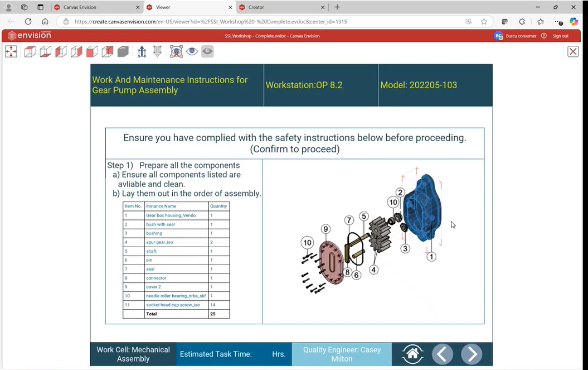The width and height of the screenshot is (588, 370).
Task: Select the bottom view cube icon
Action: [x=46, y=51]
